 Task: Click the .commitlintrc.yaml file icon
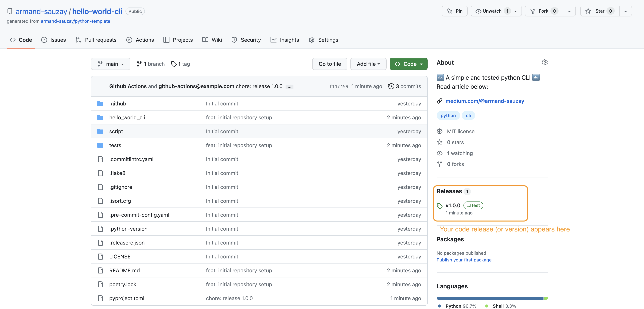click(101, 159)
